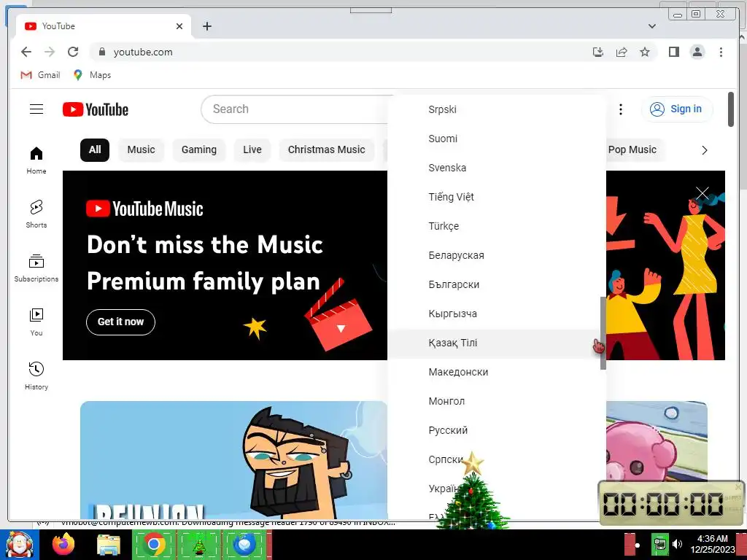Open History in sidebar
Viewport: 747px width, 560px height.
coord(36,376)
